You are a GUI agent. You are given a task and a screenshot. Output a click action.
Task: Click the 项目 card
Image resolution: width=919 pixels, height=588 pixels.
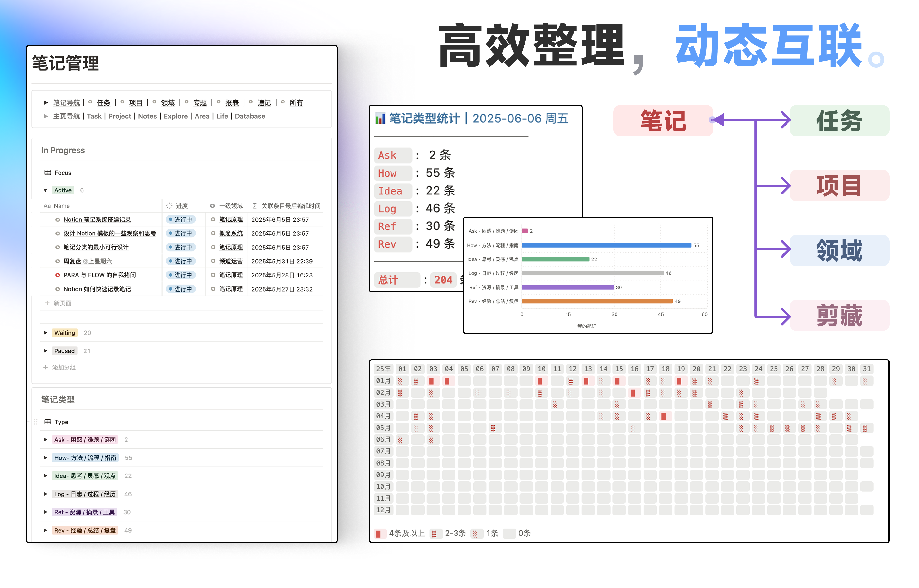click(839, 185)
